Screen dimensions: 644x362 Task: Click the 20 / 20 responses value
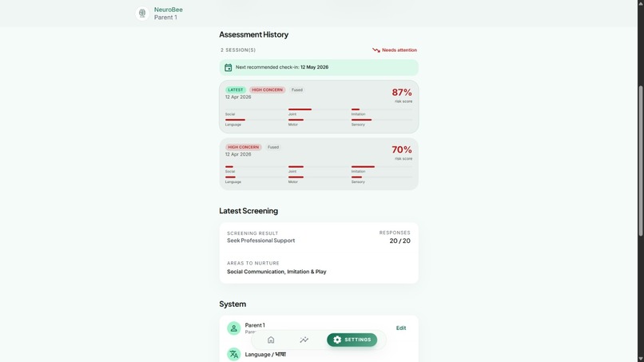[x=400, y=241]
